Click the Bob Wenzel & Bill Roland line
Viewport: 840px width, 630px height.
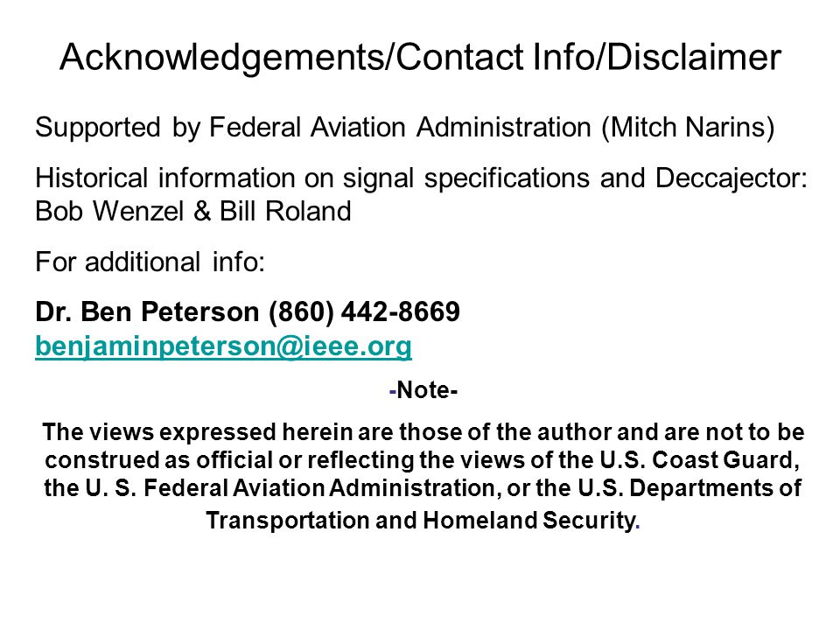pyautogui.click(x=193, y=211)
